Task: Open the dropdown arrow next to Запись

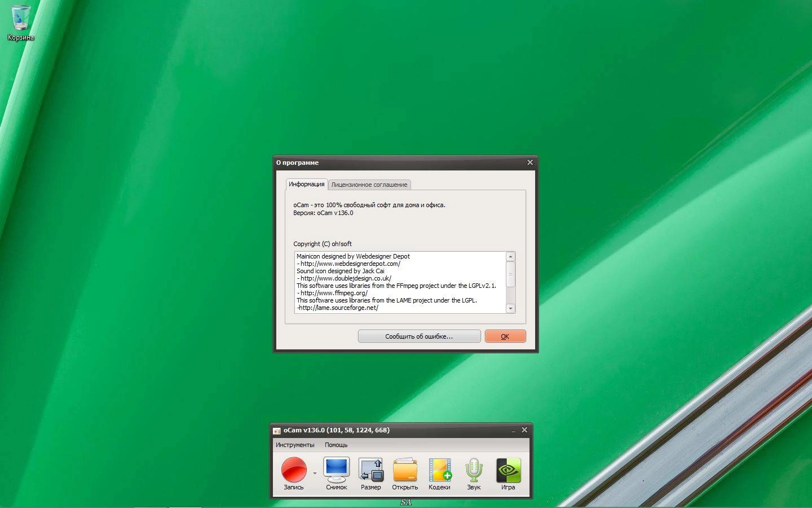Action: (x=315, y=473)
